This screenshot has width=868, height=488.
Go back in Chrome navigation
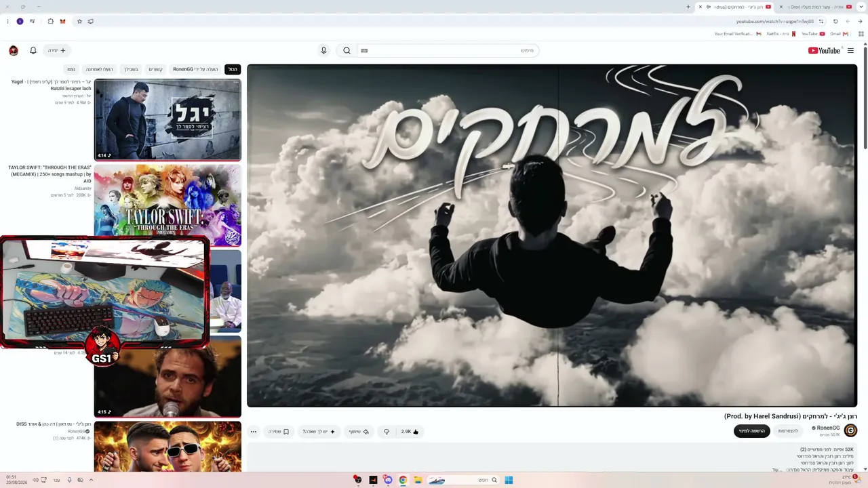860,21
